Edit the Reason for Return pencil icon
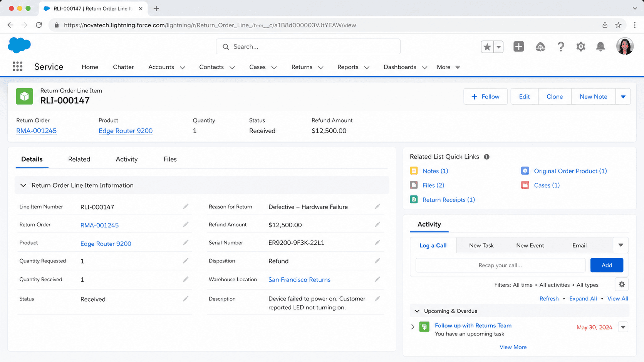 tap(377, 207)
